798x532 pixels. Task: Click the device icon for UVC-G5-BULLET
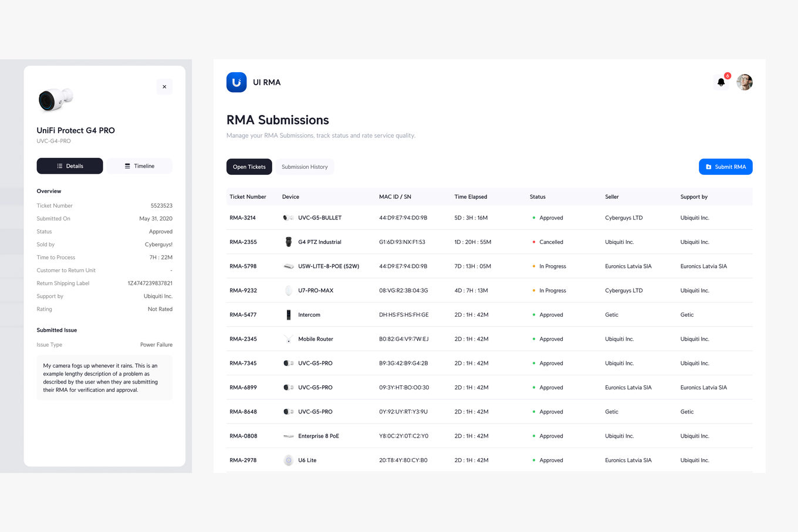(x=288, y=218)
